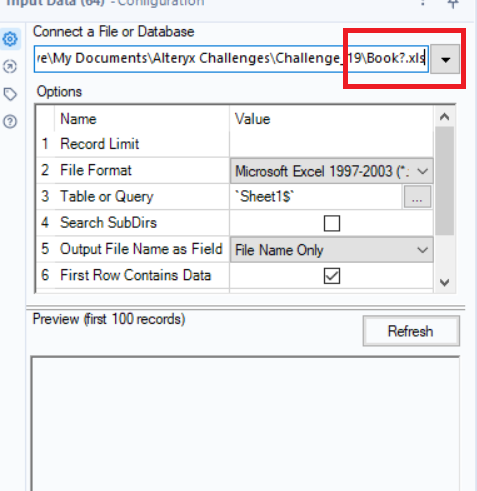Click the ellipsis button for Table or Query
477x491 pixels.
[x=417, y=197]
